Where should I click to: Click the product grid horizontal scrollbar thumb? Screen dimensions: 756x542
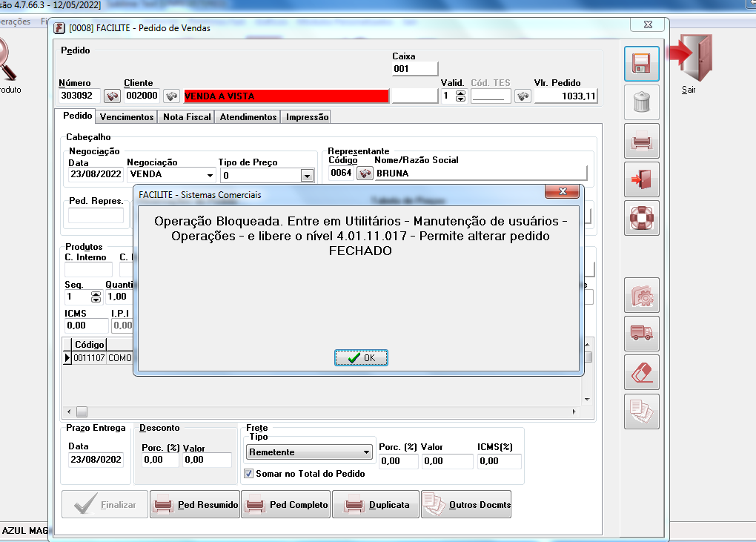[x=82, y=412]
